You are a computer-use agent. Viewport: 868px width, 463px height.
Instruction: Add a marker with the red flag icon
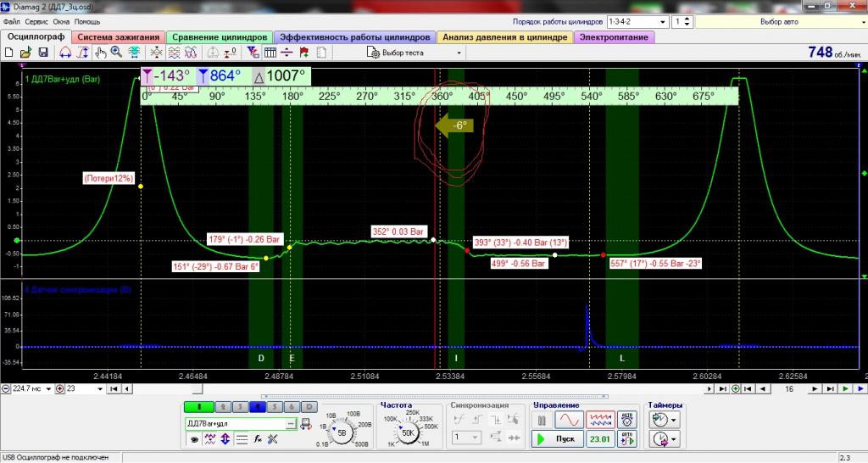pyautogui.click(x=304, y=53)
